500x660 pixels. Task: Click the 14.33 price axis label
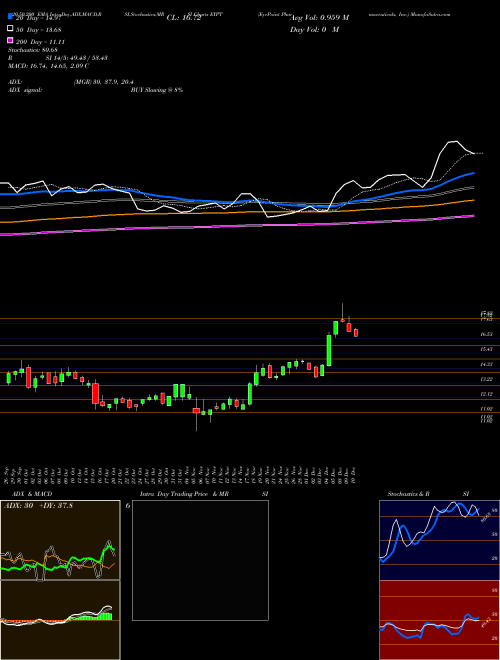pos(487,365)
